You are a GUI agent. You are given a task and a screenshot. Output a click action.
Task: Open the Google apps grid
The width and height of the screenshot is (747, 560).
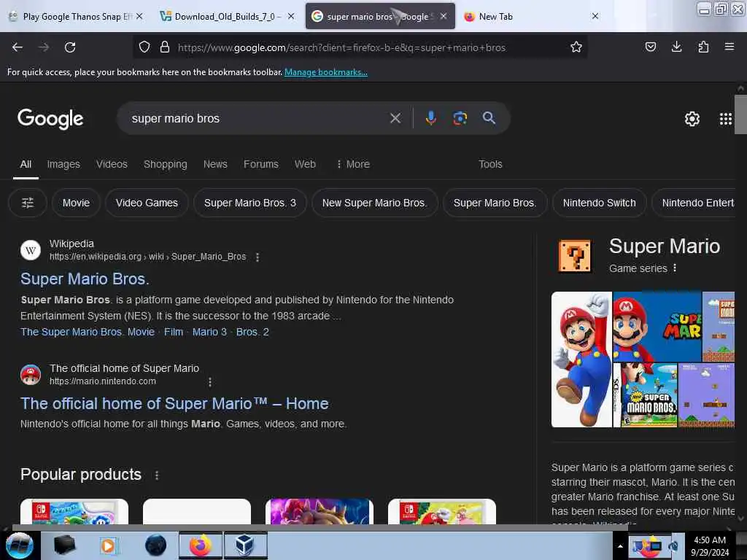point(725,119)
